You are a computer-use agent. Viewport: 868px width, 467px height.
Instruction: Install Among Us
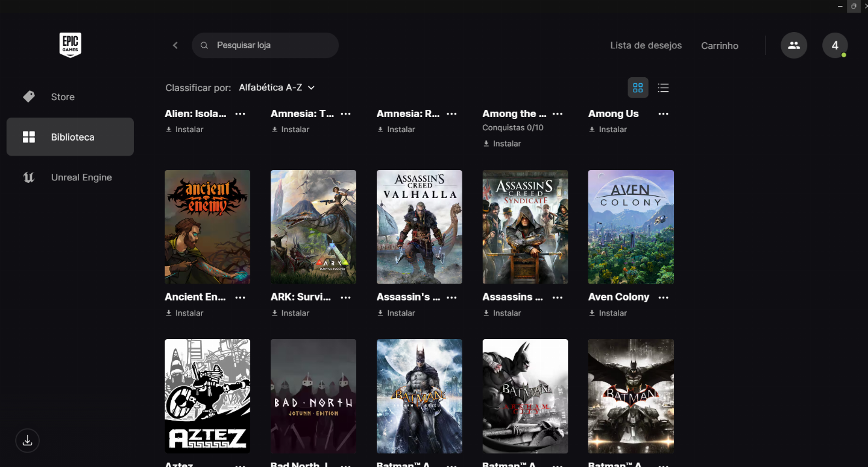(608, 129)
